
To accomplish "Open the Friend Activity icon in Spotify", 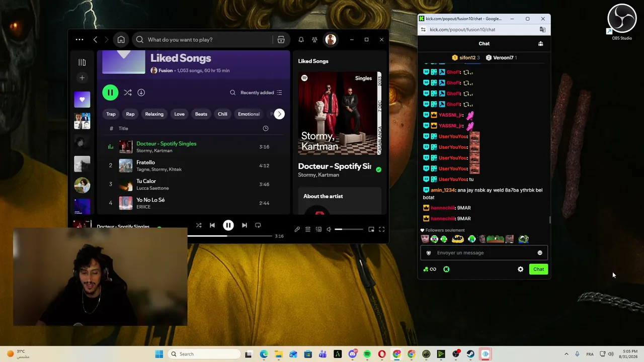I will [314, 40].
